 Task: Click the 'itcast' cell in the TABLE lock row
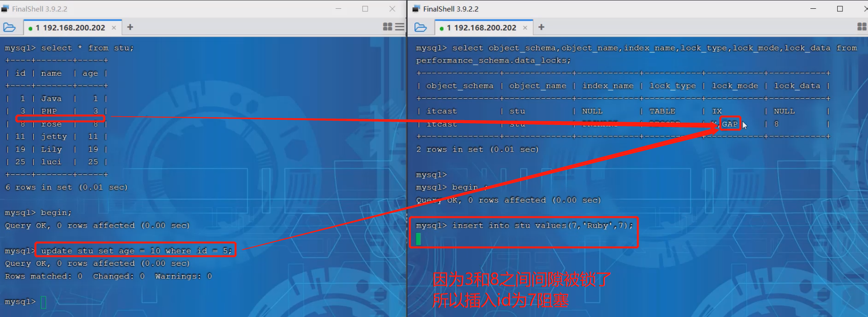[x=442, y=111]
